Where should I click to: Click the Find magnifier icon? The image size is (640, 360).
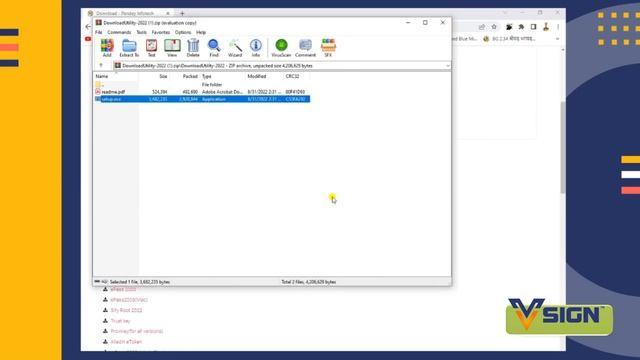[214, 48]
